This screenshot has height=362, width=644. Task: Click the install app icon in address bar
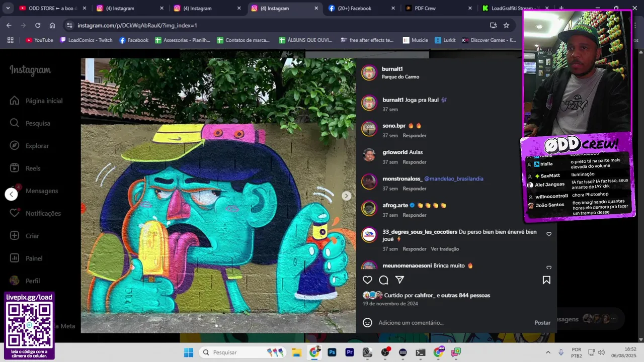(493, 25)
